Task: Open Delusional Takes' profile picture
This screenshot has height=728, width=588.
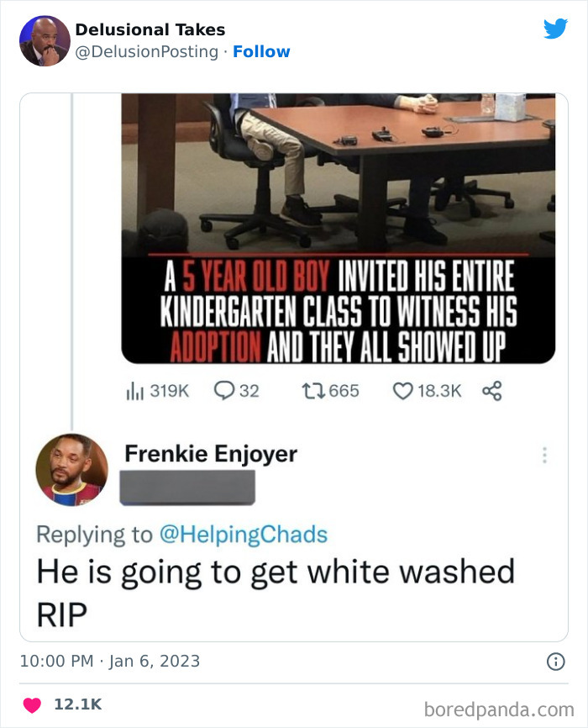Action: pos(44,40)
